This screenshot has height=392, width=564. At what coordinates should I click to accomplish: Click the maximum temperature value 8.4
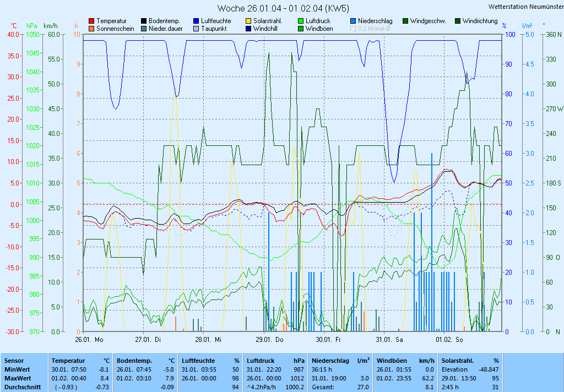pyautogui.click(x=105, y=378)
